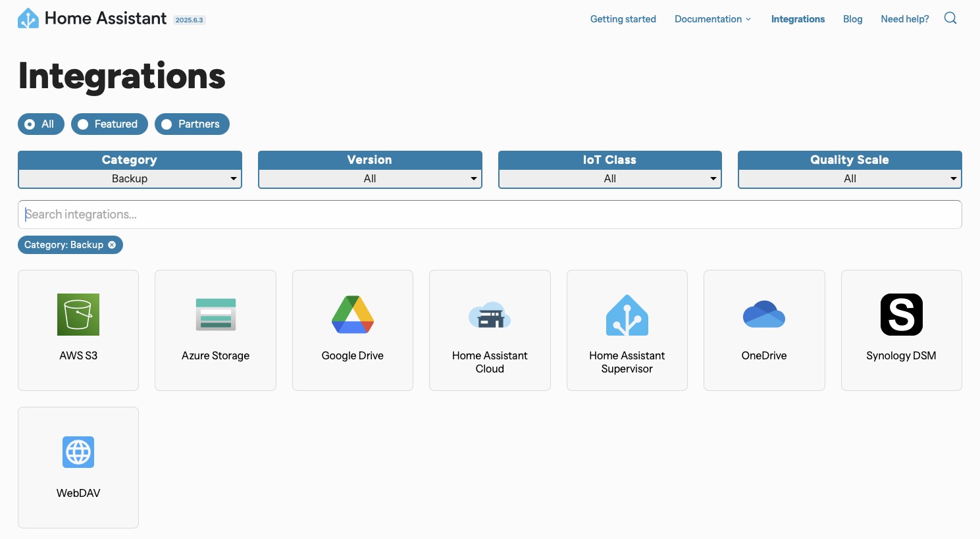Image resolution: width=980 pixels, height=539 pixels.
Task: Open the OneDrive cloud icon
Action: click(x=763, y=315)
